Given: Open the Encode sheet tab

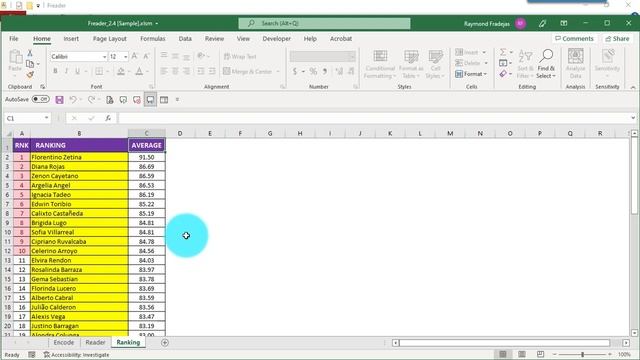Looking at the screenshot, I should 64,342.
